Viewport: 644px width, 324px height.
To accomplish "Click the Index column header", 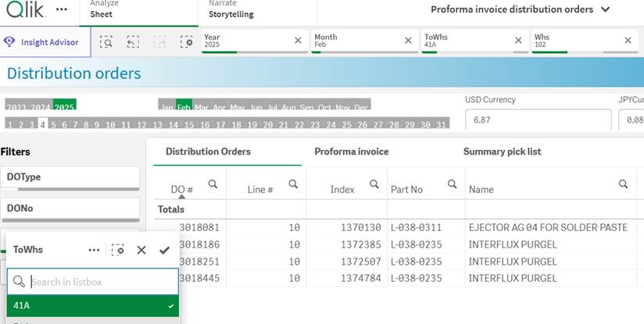I will (342, 190).
